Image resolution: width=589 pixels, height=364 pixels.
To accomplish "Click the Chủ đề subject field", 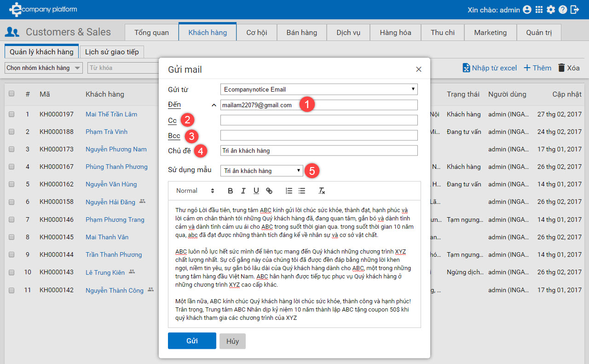I will pos(319,150).
